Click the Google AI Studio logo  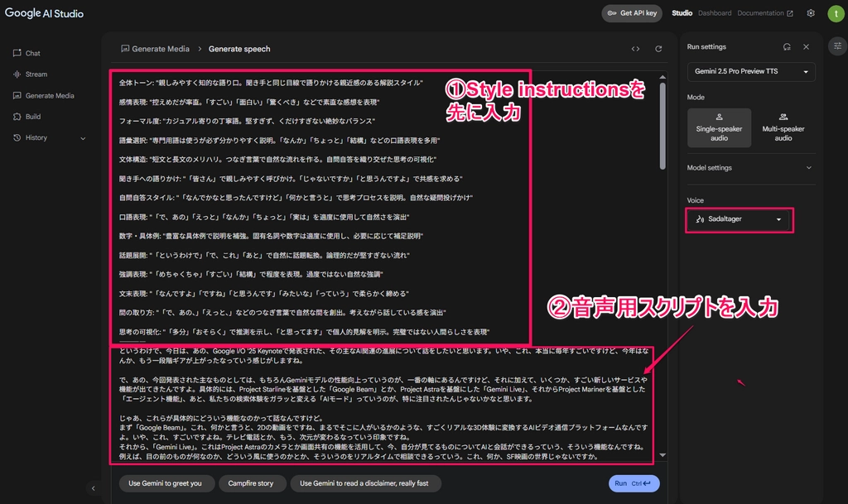pyautogui.click(x=45, y=13)
